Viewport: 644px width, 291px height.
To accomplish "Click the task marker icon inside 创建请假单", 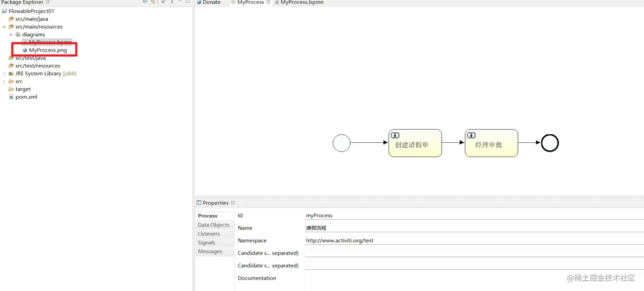I will click(395, 135).
